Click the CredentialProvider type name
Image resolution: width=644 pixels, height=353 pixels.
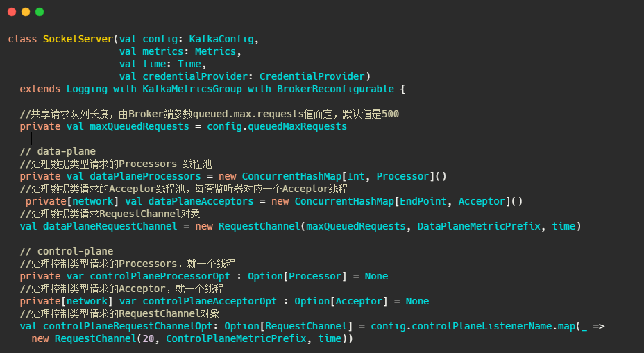tap(312, 76)
